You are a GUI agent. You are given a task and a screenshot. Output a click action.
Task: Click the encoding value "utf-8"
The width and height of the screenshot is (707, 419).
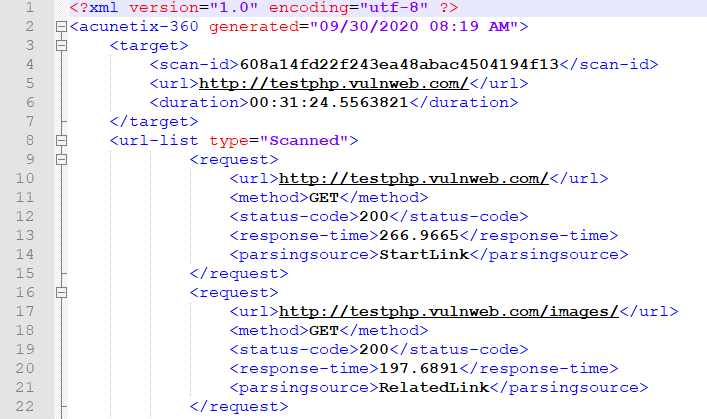(x=394, y=8)
